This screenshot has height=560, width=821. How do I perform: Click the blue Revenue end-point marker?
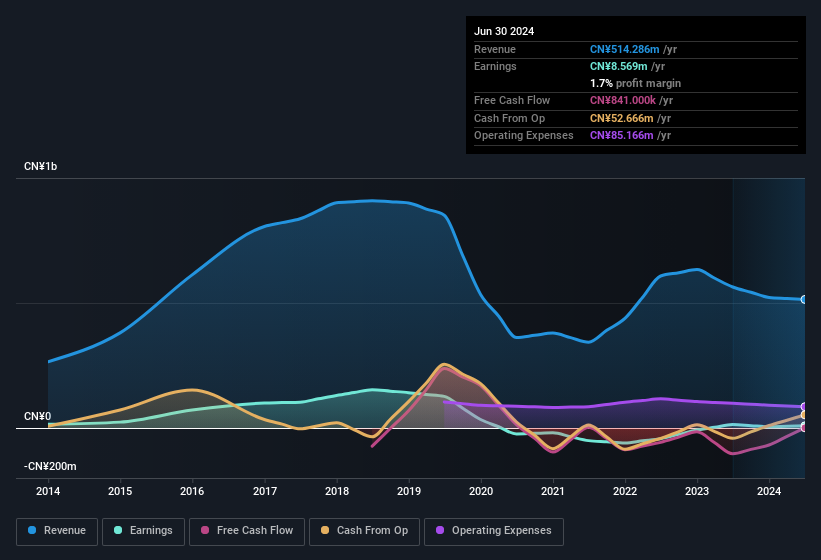(804, 299)
